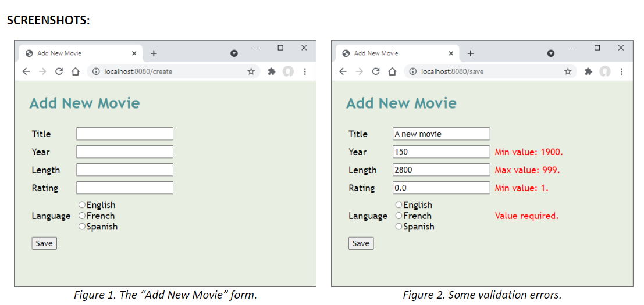644x305 pixels.
Task: Open new tab with plus in save window
Action: click(x=471, y=53)
